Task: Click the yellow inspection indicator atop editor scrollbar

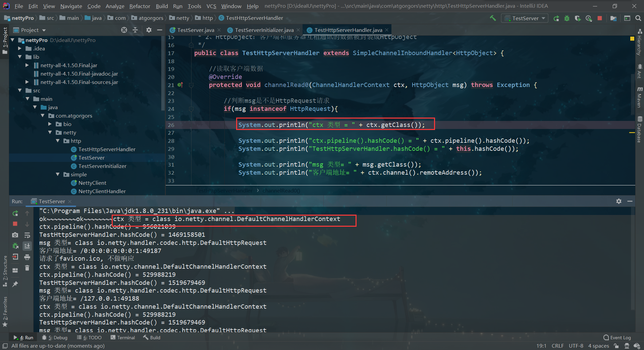Action: (632, 39)
